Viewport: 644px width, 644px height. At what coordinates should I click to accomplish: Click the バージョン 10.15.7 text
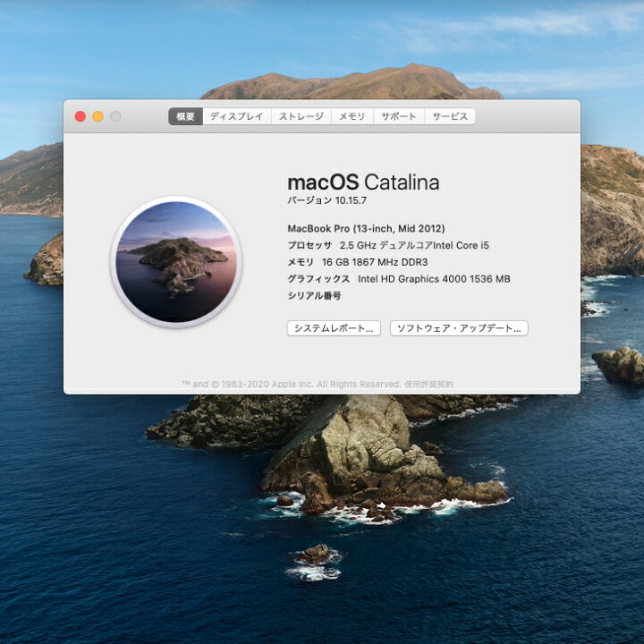327,200
